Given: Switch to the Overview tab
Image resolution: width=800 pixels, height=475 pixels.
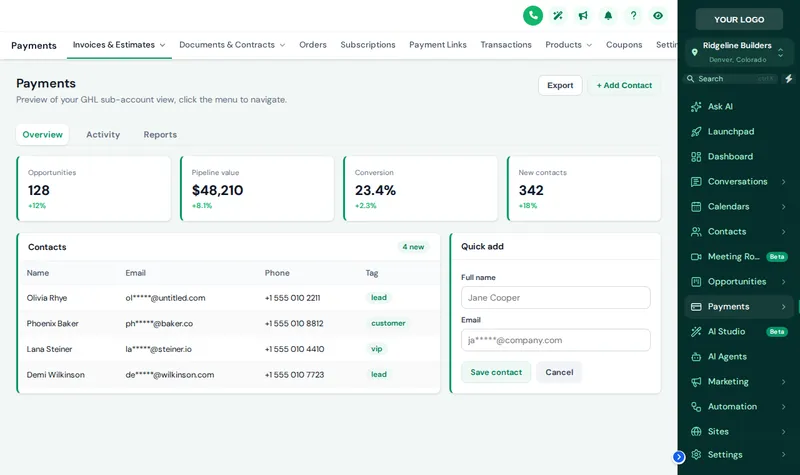Looking at the screenshot, I should 42,135.
